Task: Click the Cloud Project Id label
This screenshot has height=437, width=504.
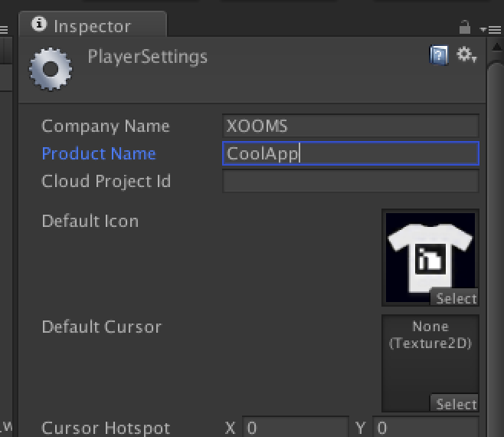Action: point(106,181)
